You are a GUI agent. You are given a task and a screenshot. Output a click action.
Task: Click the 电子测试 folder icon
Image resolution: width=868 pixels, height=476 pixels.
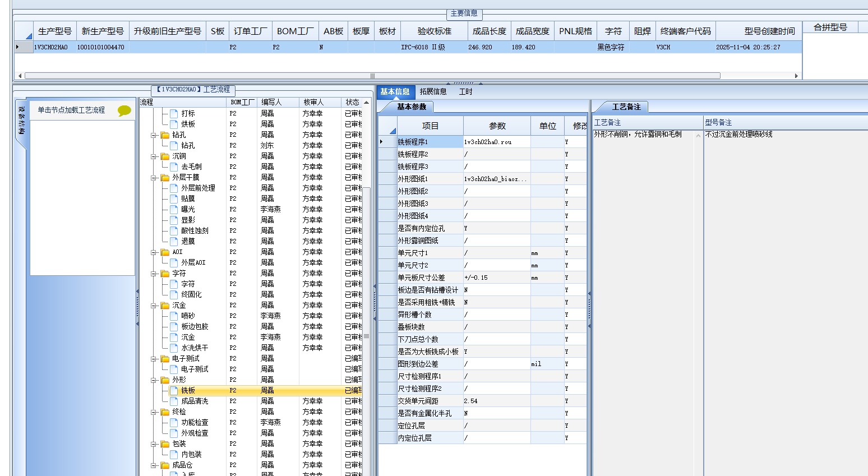165,359
